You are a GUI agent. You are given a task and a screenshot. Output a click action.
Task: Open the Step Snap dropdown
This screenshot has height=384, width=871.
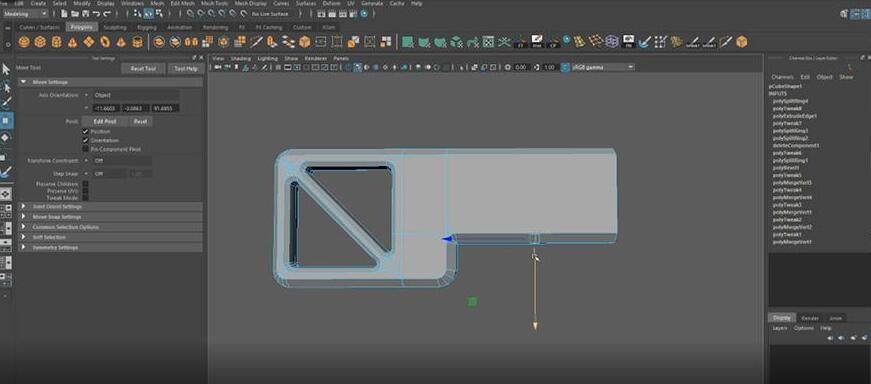(x=109, y=173)
